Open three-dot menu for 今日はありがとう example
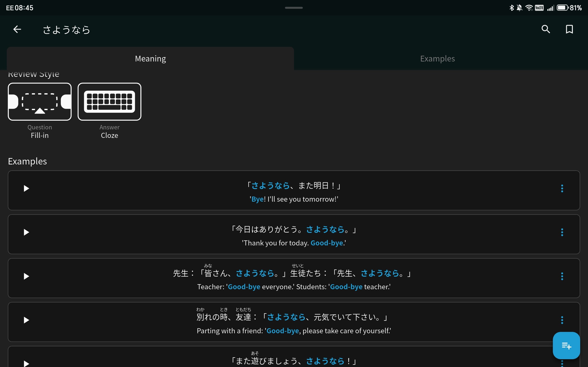The width and height of the screenshot is (588, 367). click(562, 233)
